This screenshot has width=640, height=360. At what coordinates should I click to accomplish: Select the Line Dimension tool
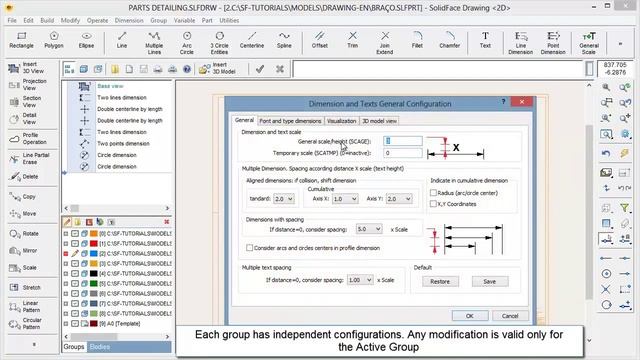(520, 42)
